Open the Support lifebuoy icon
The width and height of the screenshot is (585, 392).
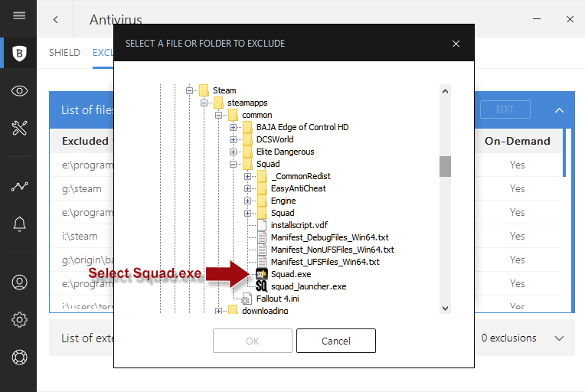[x=19, y=357]
